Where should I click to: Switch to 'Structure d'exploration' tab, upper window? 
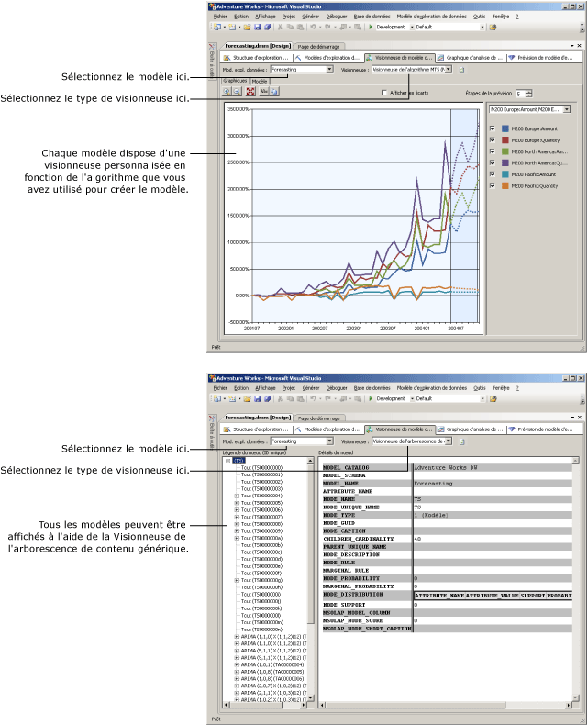(x=257, y=58)
